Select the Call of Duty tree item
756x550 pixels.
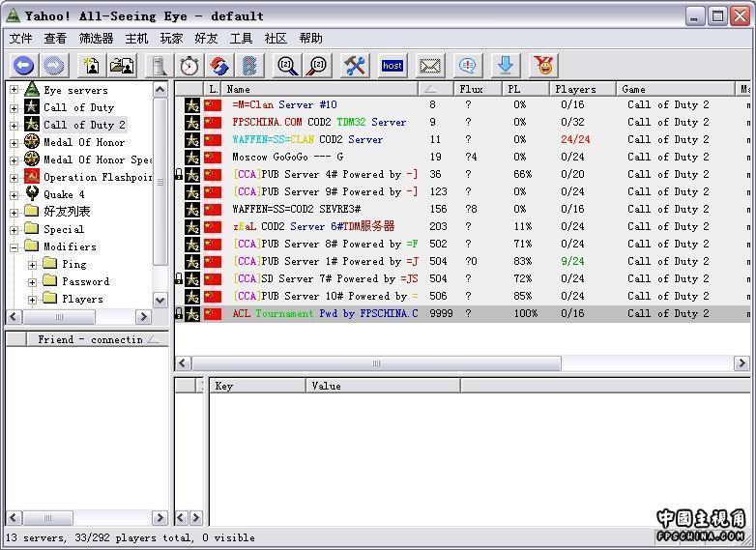[78, 107]
